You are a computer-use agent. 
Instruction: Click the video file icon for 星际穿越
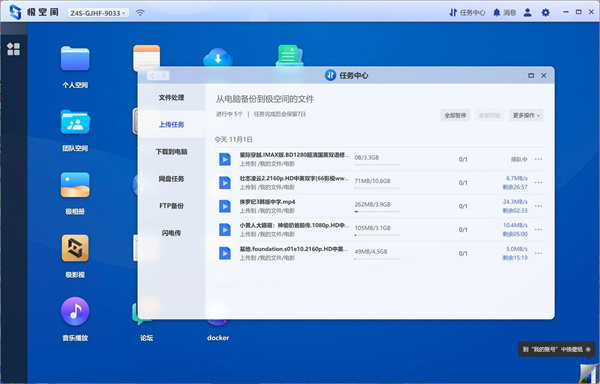coord(225,159)
